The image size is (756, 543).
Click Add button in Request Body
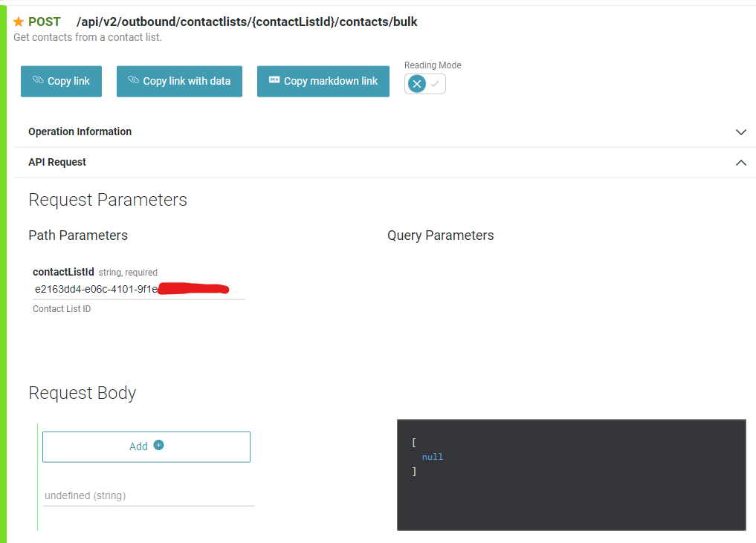tap(146, 446)
